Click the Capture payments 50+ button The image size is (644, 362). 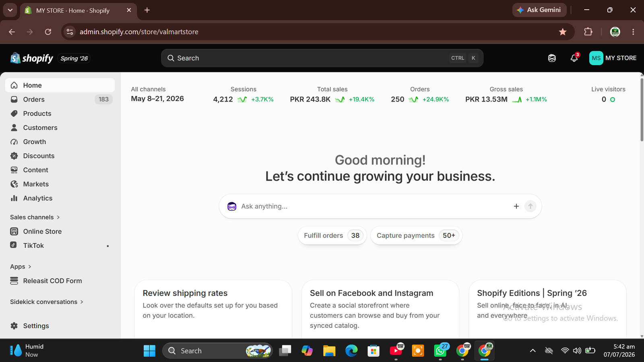[x=416, y=236]
